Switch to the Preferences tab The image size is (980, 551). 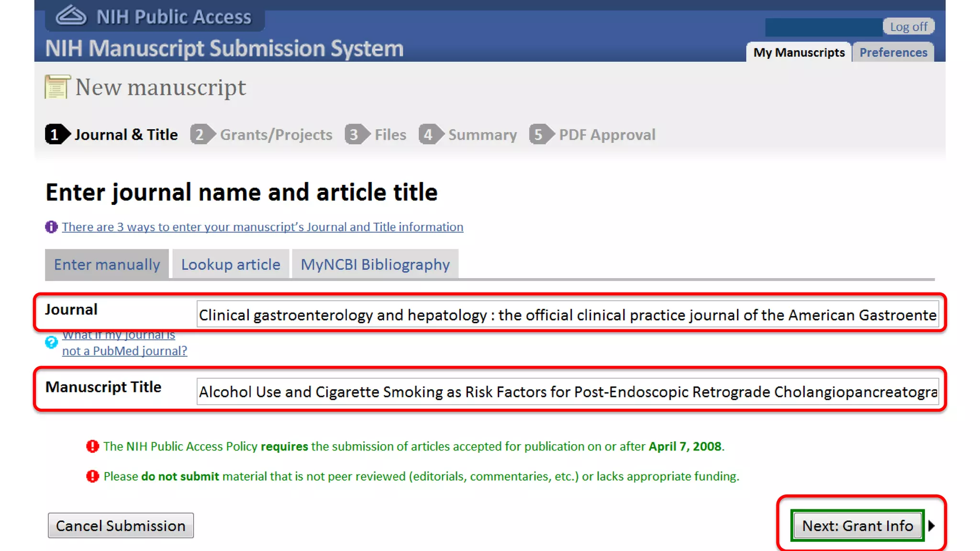coord(893,52)
